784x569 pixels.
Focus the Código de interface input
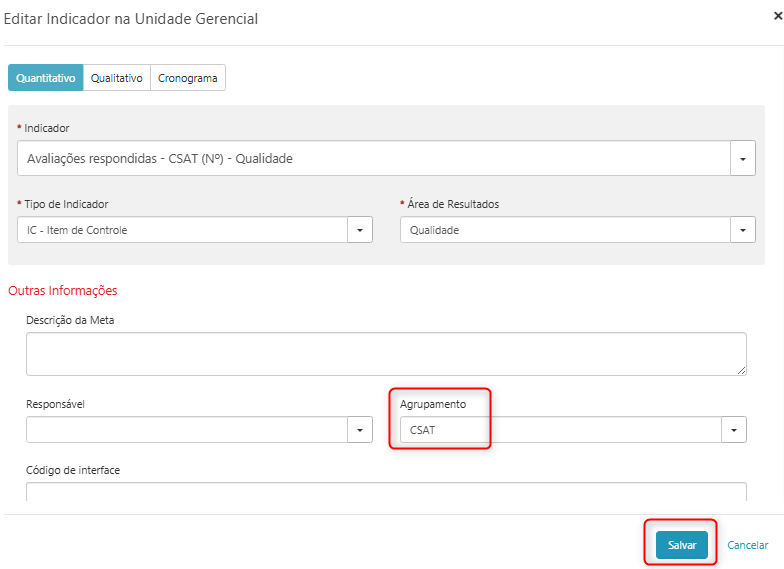tap(385, 491)
